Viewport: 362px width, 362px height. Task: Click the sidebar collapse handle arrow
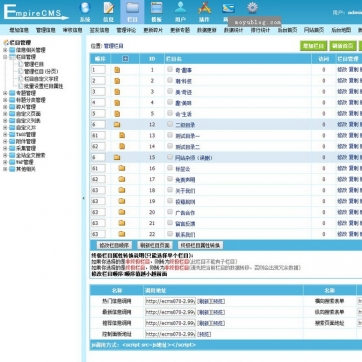pyautogui.click(x=83, y=198)
